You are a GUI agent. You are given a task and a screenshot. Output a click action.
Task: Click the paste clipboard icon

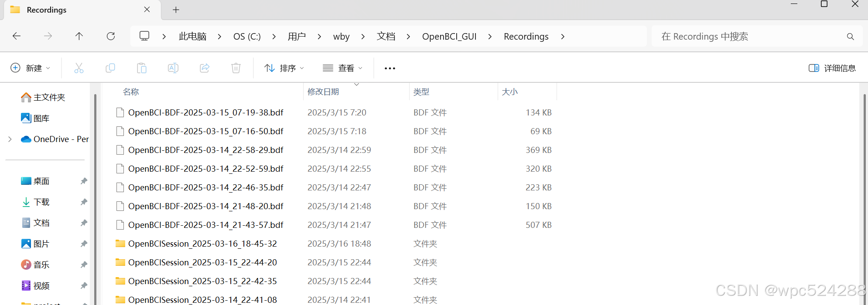(x=142, y=68)
